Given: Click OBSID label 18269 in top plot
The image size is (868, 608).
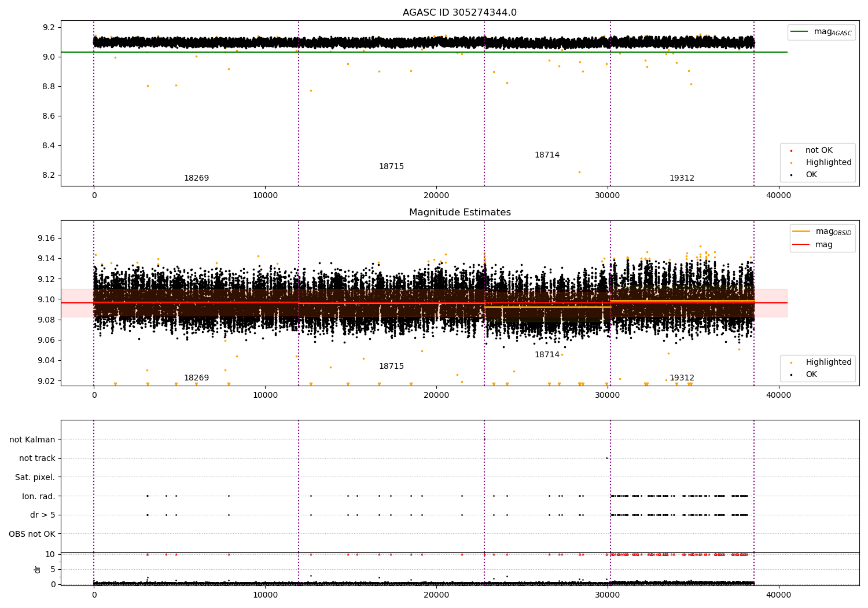Looking at the screenshot, I should (196, 178).
